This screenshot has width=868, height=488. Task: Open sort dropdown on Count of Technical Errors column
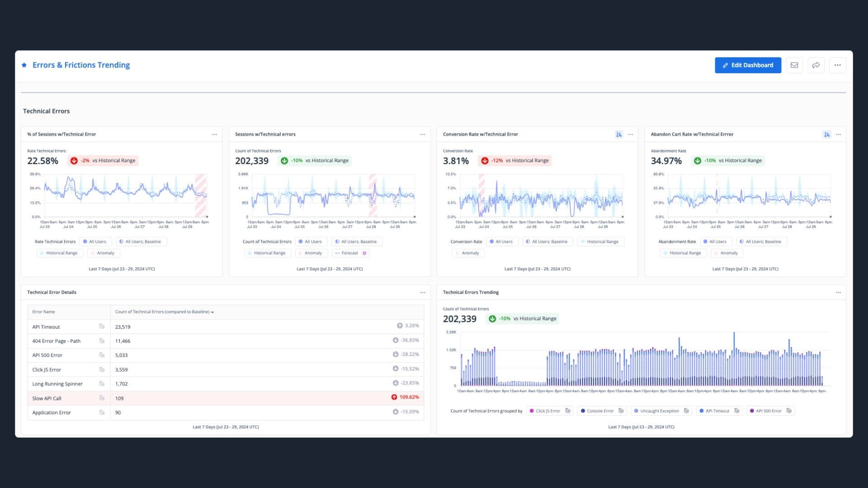click(212, 312)
